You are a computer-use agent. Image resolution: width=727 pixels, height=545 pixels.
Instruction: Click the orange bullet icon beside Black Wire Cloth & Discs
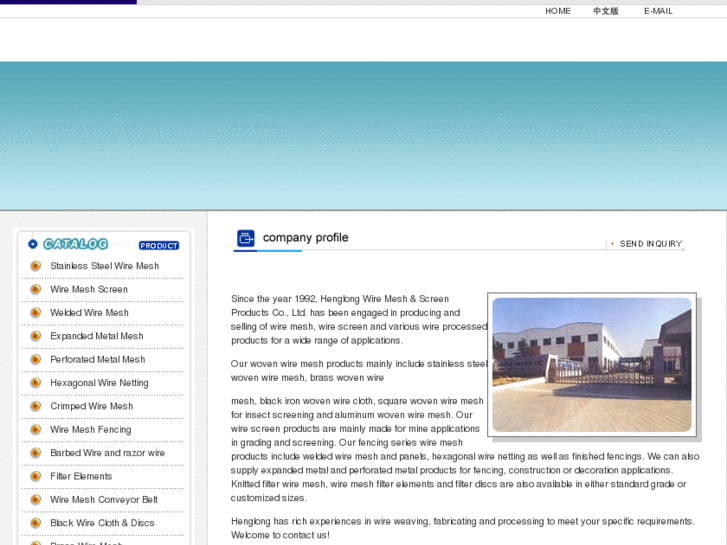pyautogui.click(x=35, y=523)
